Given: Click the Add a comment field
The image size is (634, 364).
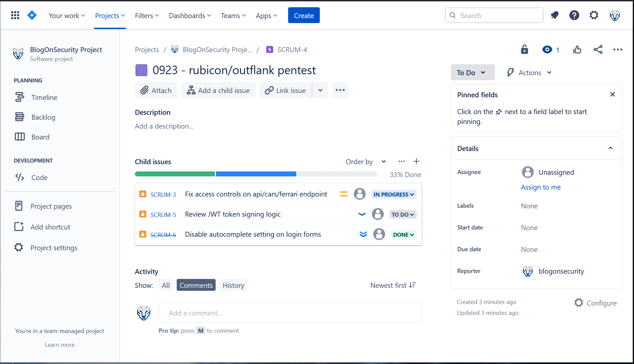Looking at the screenshot, I should 290,313.
